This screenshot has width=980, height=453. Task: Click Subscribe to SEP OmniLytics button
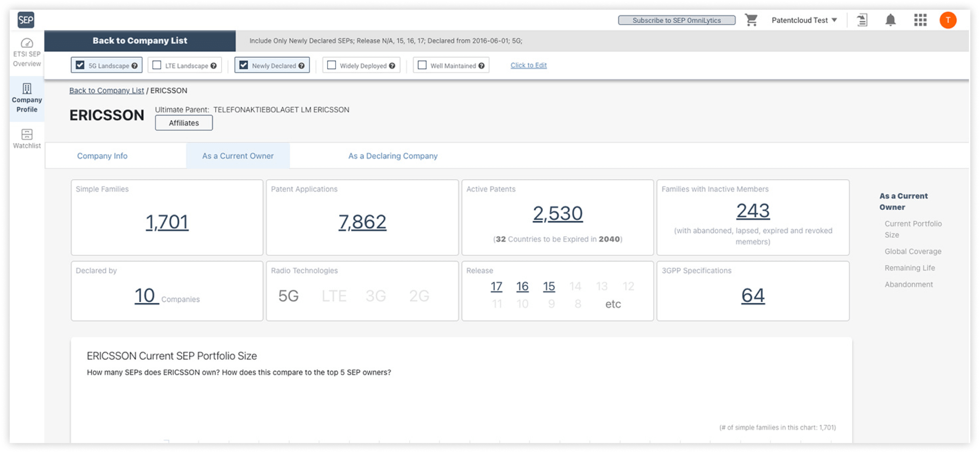tap(677, 20)
